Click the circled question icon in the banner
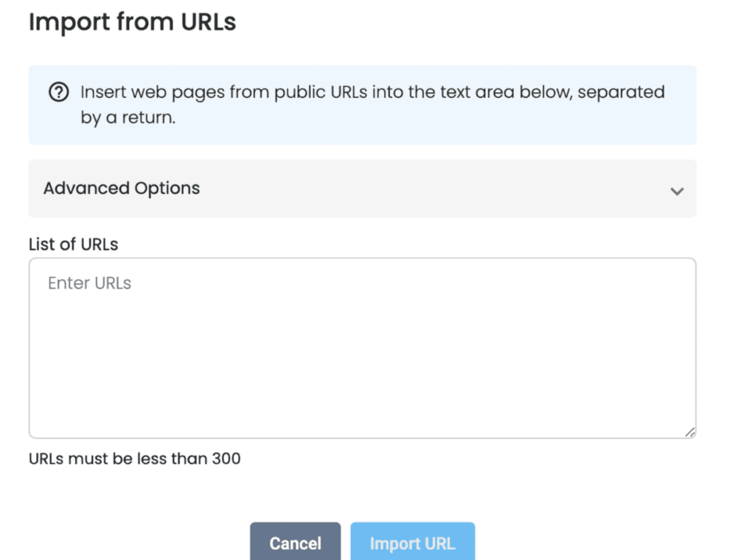The image size is (755, 560). pyautogui.click(x=58, y=93)
